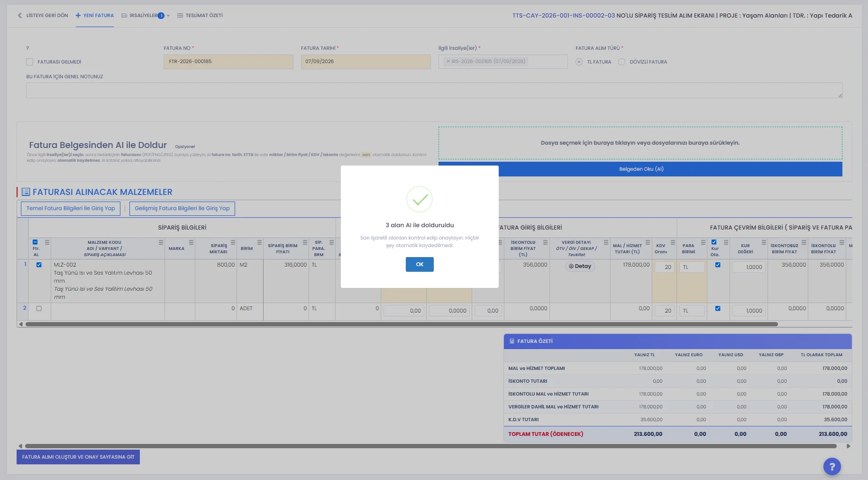Click the Belgeden Oku (AI) button
The image size is (868, 480).
[640, 169]
